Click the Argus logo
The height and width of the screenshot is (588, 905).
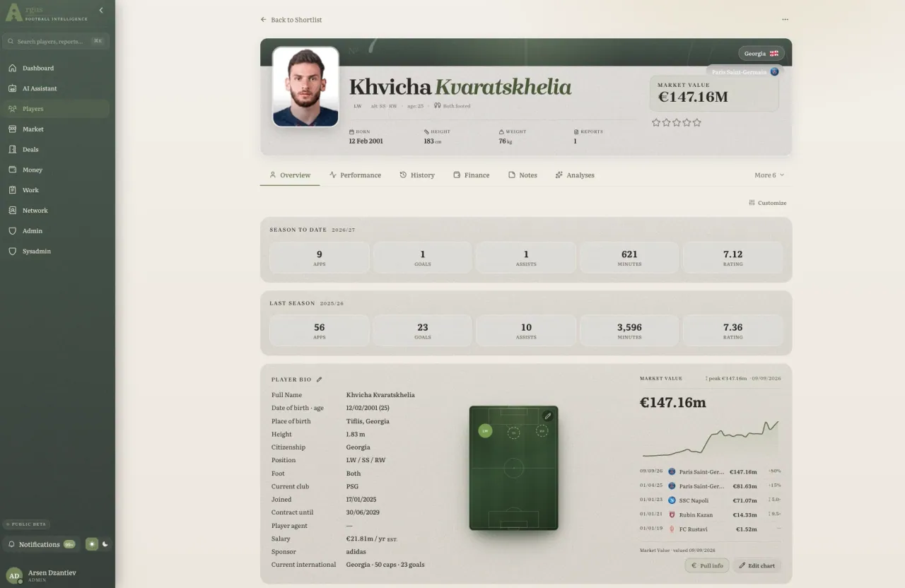[x=47, y=13]
